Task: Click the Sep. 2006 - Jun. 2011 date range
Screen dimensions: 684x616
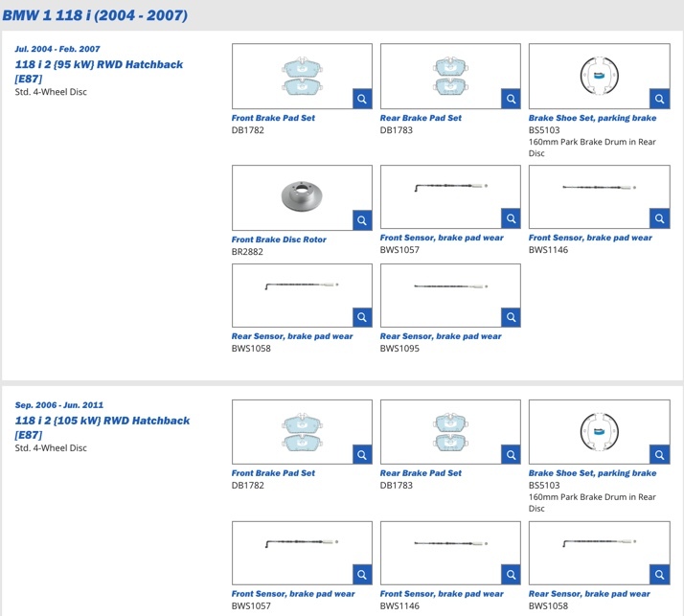Action: 58,405
